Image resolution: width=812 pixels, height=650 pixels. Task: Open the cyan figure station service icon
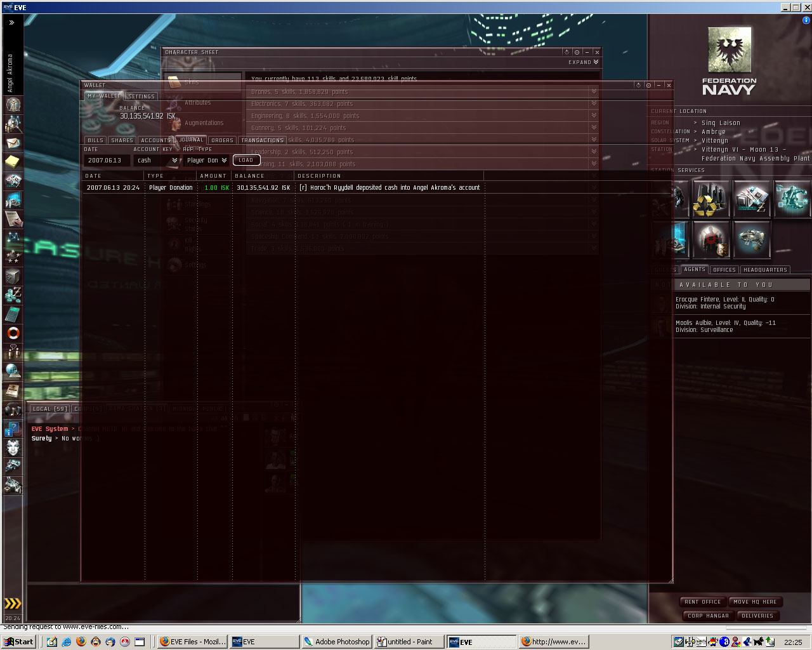tap(792, 199)
